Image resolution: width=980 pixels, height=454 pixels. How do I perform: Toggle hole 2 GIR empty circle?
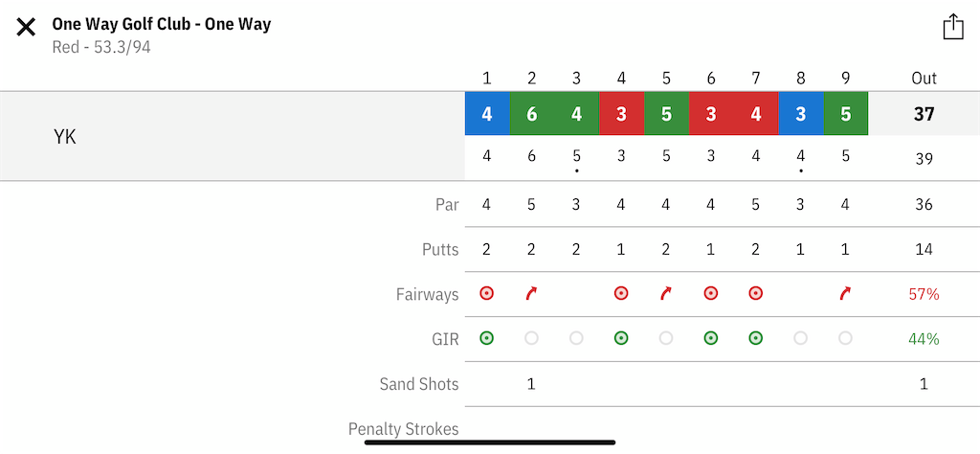(x=531, y=338)
